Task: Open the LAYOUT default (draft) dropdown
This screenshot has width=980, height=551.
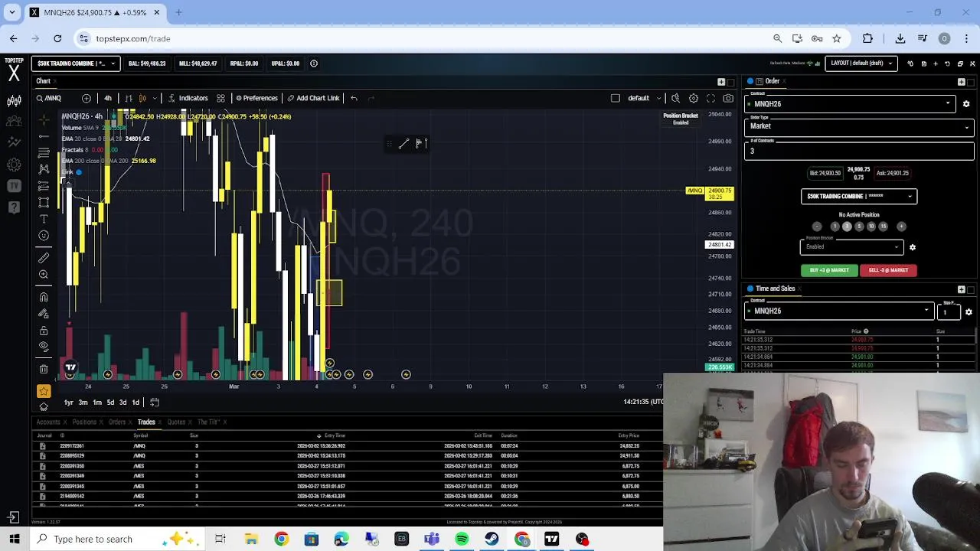Action: click(x=861, y=64)
